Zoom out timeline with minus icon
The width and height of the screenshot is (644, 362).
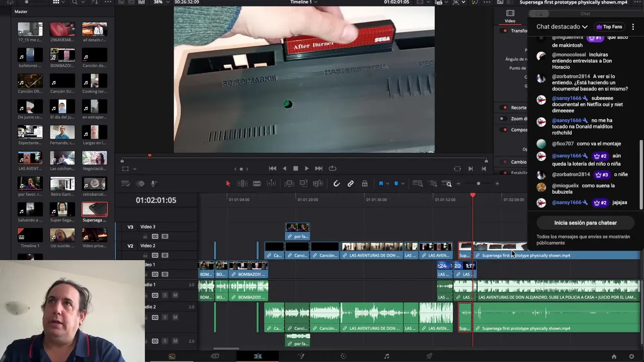pos(458,184)
